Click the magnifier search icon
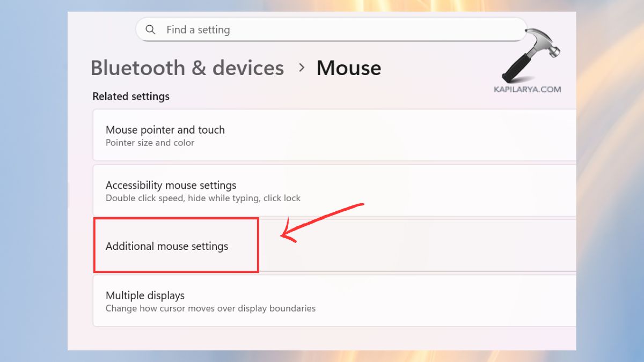The image size is (644, 362). coord(150,29)
